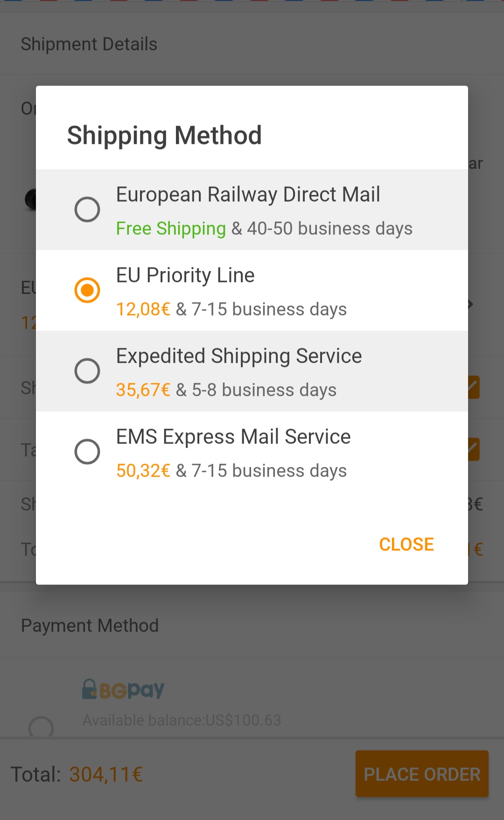Screen dimensions: 504x820
Task: Tap the 12,08€ EU Priority price
Action: [143, 309]
